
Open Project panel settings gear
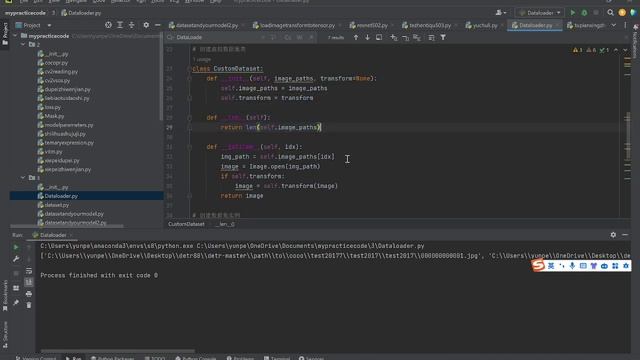pyautogui.click(x=146, y=25)
